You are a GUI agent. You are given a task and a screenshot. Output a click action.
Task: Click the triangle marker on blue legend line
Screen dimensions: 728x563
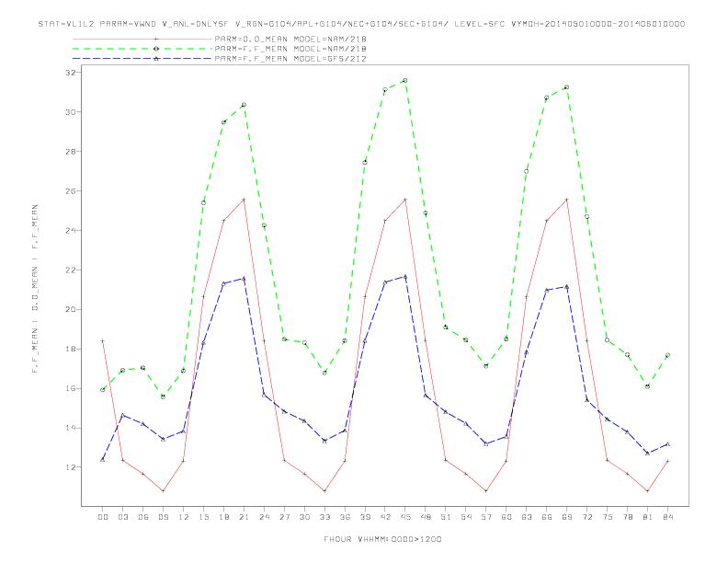coord(156,59)
